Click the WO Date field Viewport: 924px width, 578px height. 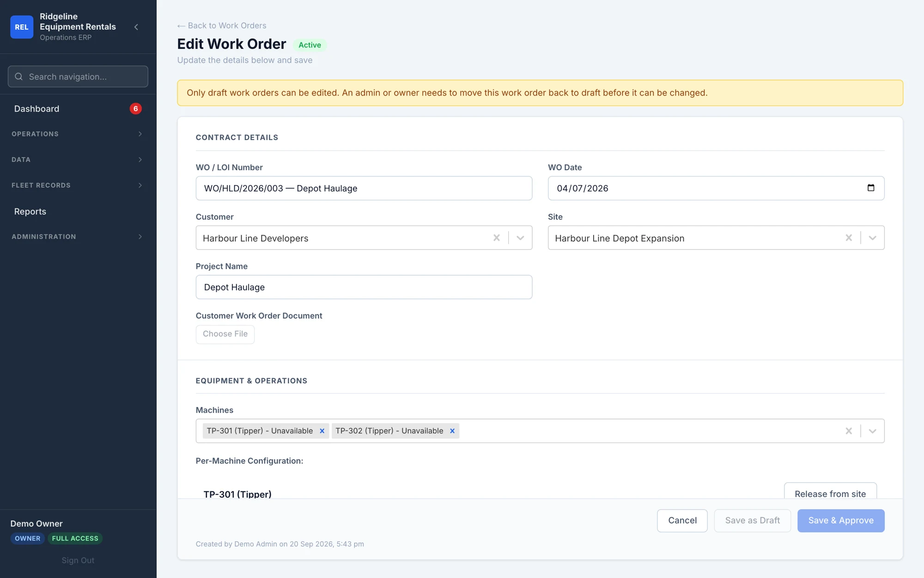[x=716, y=188]
